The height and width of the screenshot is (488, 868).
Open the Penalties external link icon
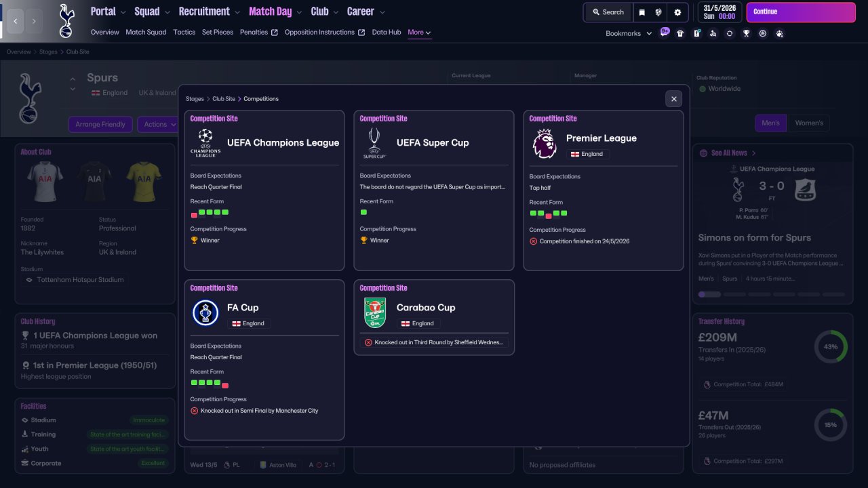click(x=275, y=33)
